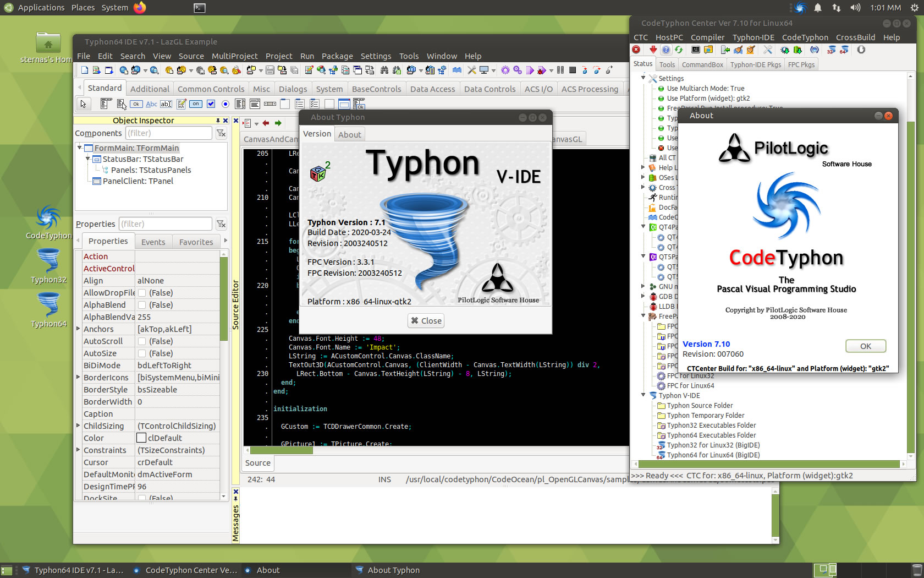Expand the ChildSizing property
924x578 pixels.
pyautogui.click(x=78, y=426)
